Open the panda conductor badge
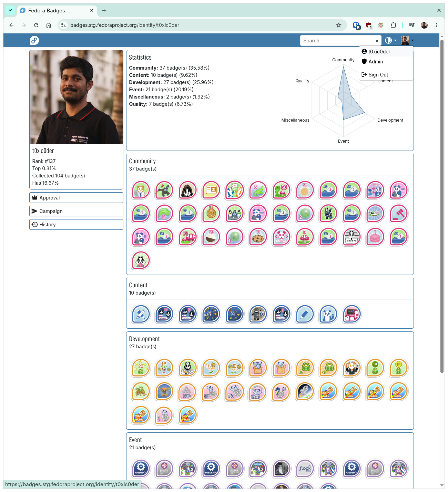Viewport: 448px width, 492px height. click(x=352, y=368)
